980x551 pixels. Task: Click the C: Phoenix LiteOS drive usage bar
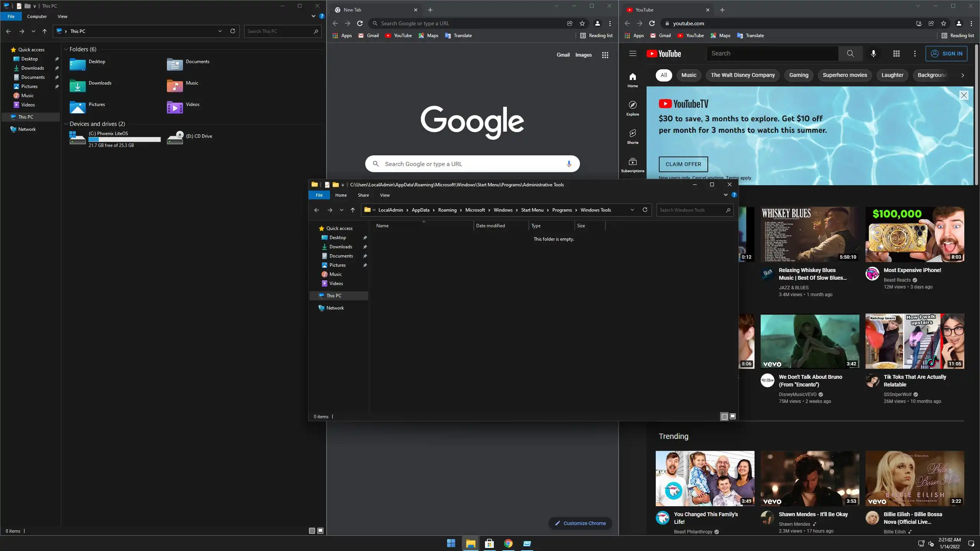click(124, 140)
